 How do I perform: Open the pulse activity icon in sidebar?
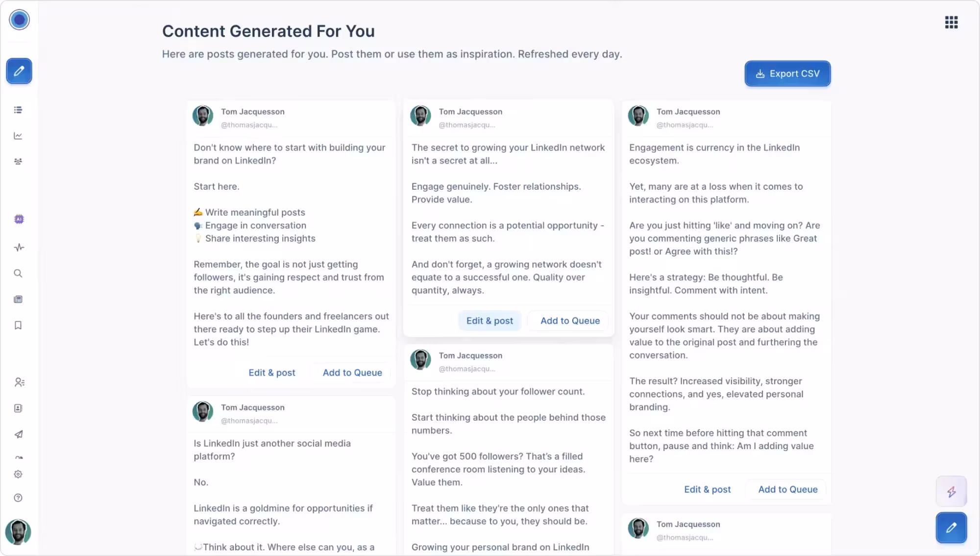pos(19,248)
